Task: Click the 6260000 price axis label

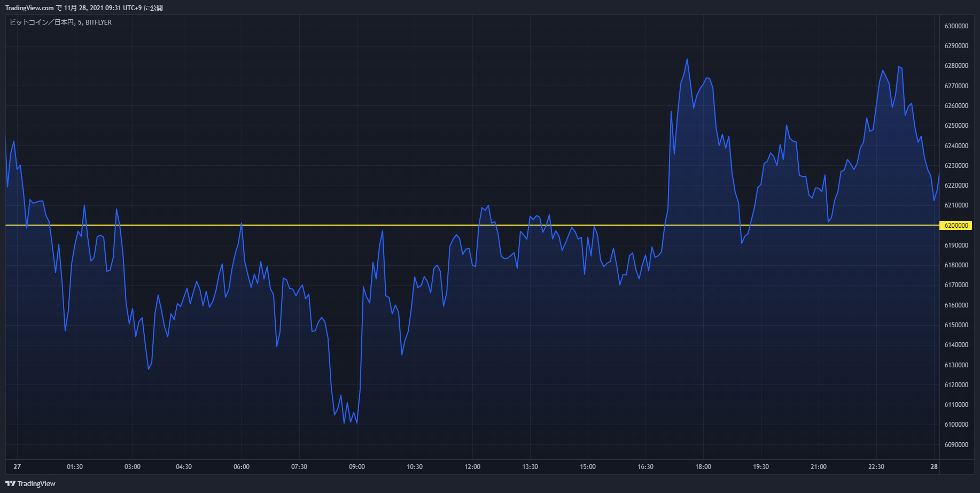Action: [x=956, y=106]
